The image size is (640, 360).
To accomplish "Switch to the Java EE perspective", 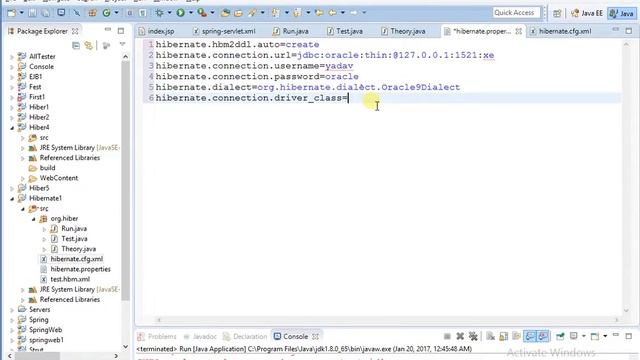I will (x=587, y=13).
